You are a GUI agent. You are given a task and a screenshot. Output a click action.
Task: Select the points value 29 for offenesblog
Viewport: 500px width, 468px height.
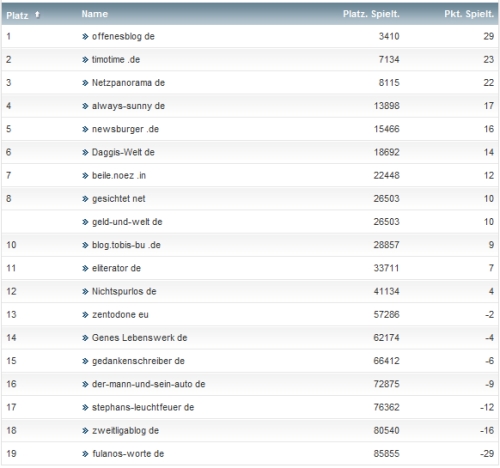pos(489,36)
